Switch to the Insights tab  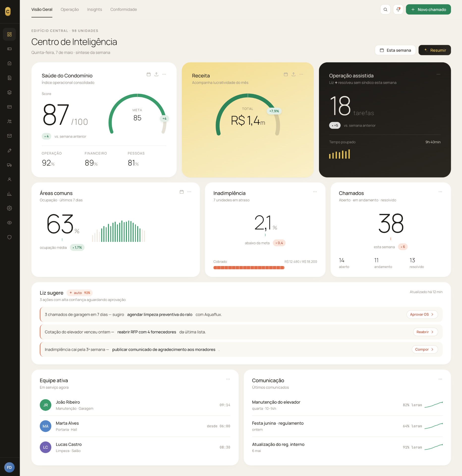coord(94,9)
